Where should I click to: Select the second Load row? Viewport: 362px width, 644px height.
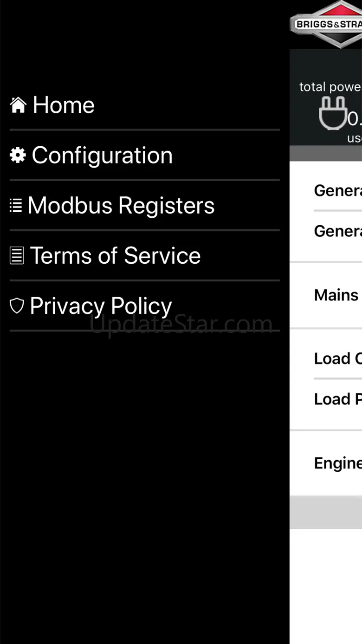(337, 399)
